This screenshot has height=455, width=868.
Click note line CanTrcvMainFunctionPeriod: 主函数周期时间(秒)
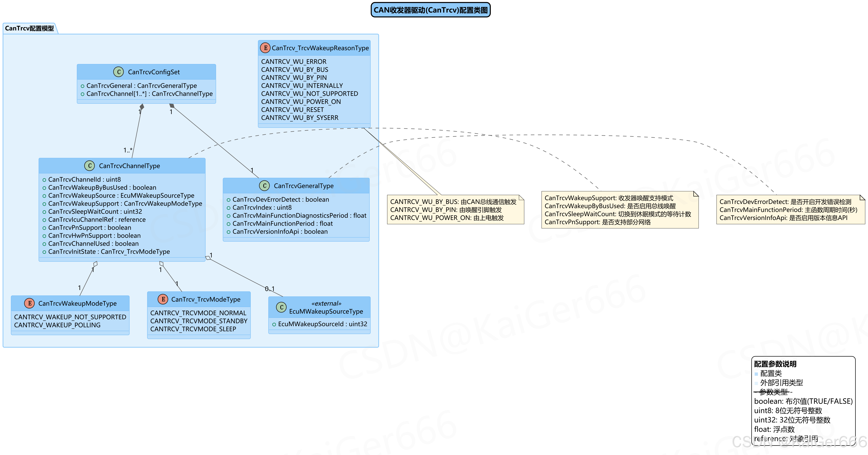(788, 210)
